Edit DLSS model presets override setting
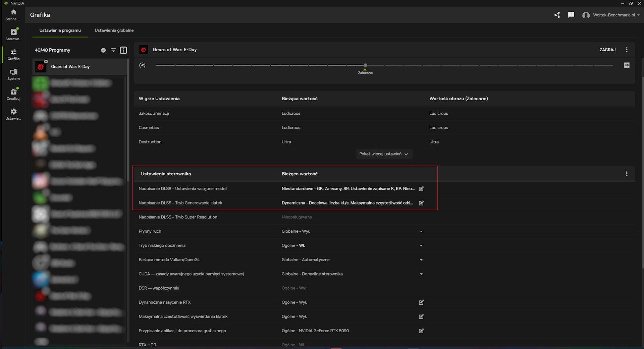Image resolution: width=644 pixels, height=349 pixels. (x=421, y=189)
